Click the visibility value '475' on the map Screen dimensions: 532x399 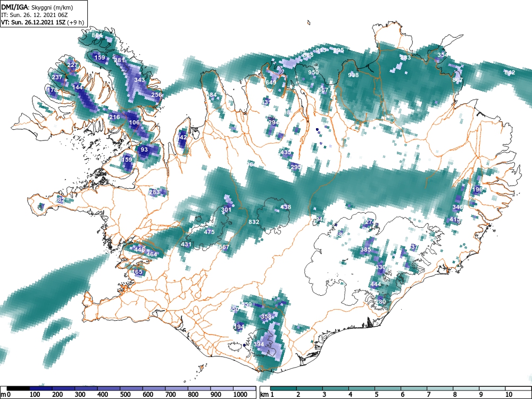(x=209, y=232)
